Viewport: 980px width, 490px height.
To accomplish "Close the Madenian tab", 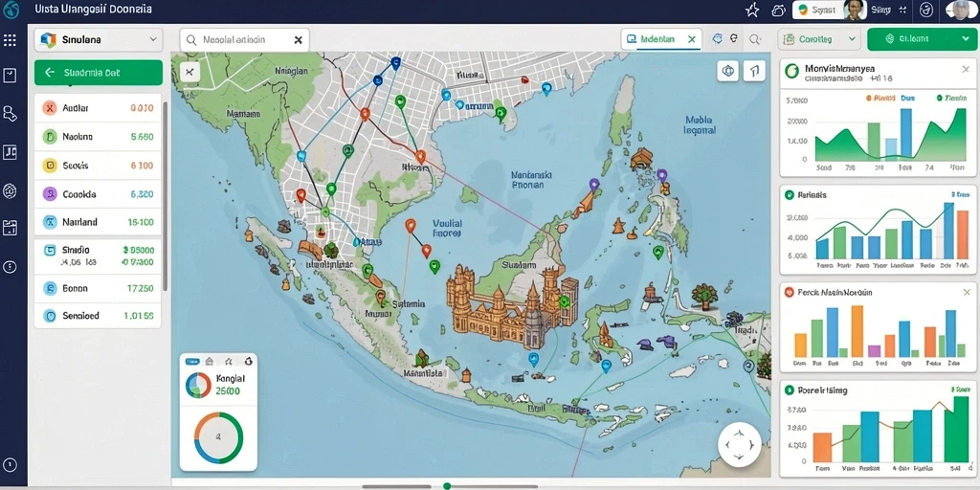I will click(x=691, y=38).
